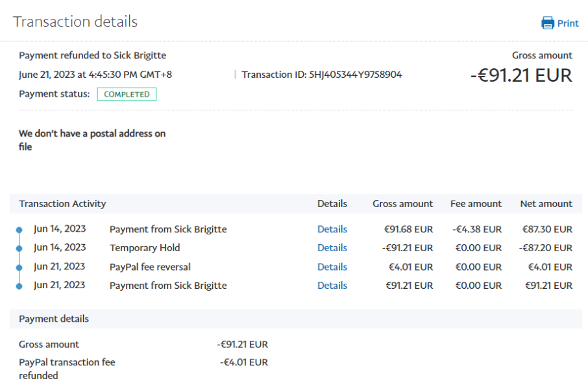588x383 pixels.
Task: Click the Fee amount column header
Action: click(x=476, y=204)
